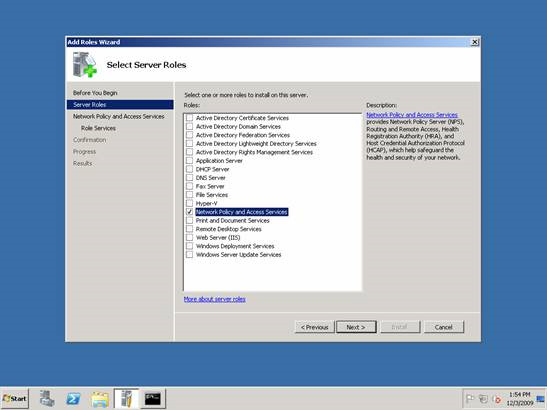This screenshot has width=547, height=410.
Task: Follow the More about server roles link
Action: pyautogui.click(x=215, y=299)
